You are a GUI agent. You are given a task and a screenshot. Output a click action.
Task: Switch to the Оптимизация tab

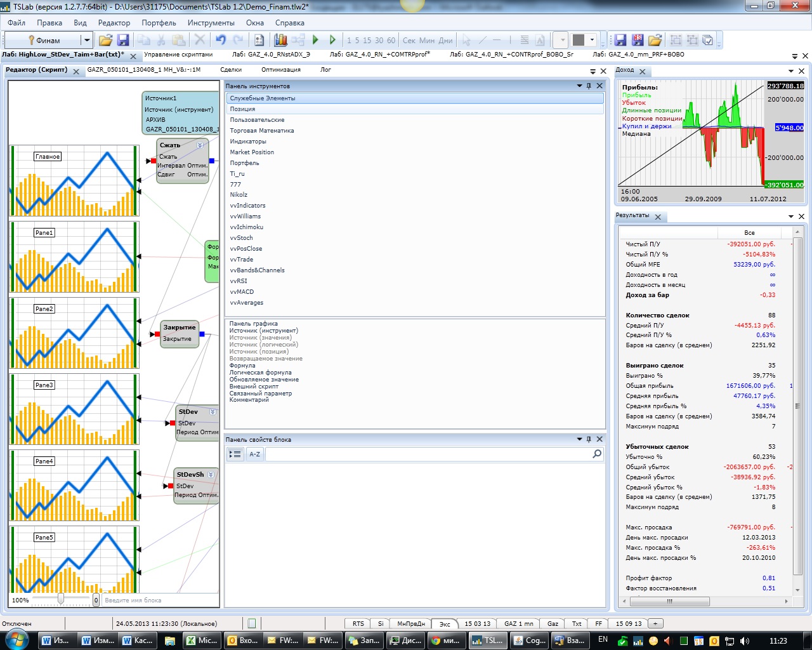pyautogui.click(x=280, y=70)
